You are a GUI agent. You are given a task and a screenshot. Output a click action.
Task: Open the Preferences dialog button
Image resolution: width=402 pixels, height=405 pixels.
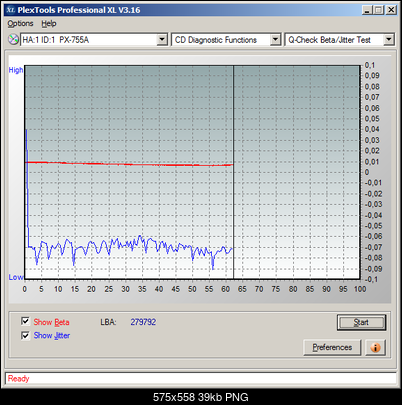[332, 347]
